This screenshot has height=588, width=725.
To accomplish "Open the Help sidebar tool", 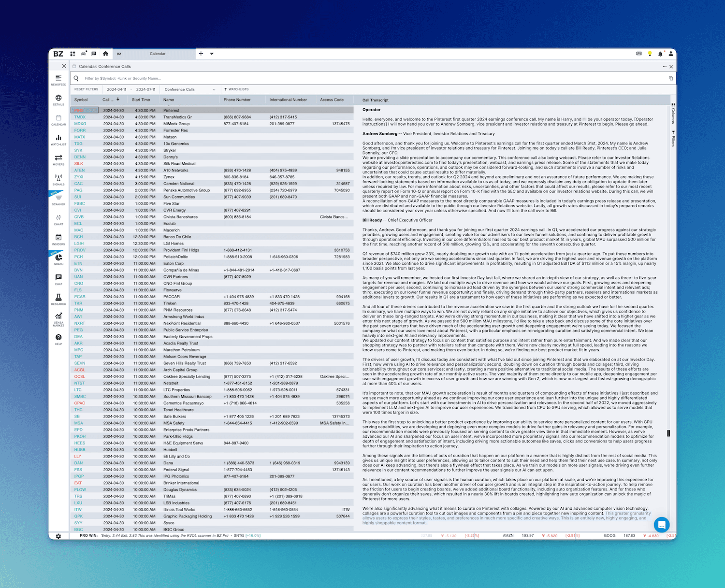I will [x=58, y=340].
